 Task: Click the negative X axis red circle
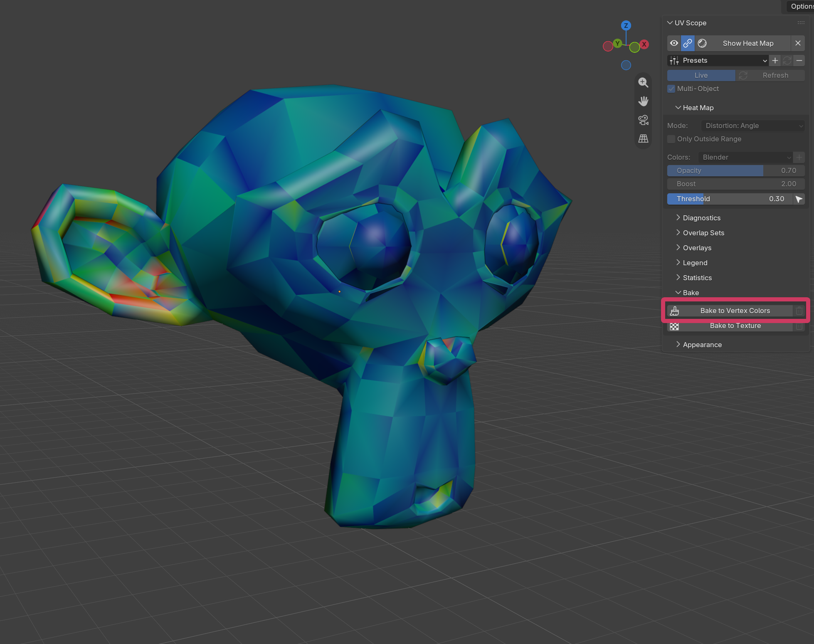[x=608, y=46]
